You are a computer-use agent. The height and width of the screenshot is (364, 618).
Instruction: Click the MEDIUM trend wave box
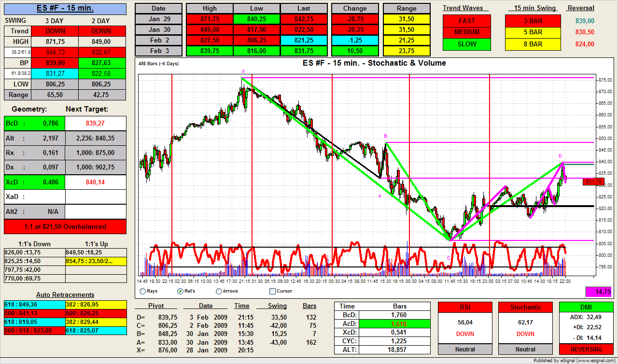[x=467, y=32]
